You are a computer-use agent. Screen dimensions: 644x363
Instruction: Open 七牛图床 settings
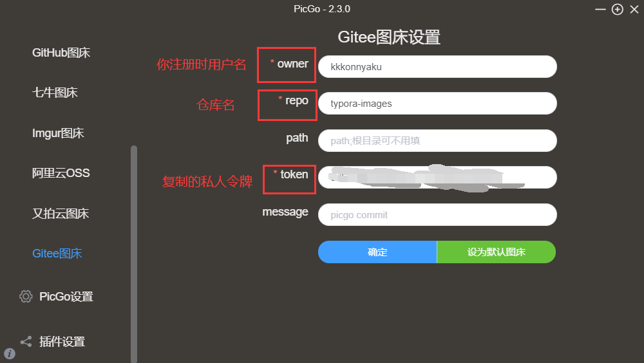point(55,93)
